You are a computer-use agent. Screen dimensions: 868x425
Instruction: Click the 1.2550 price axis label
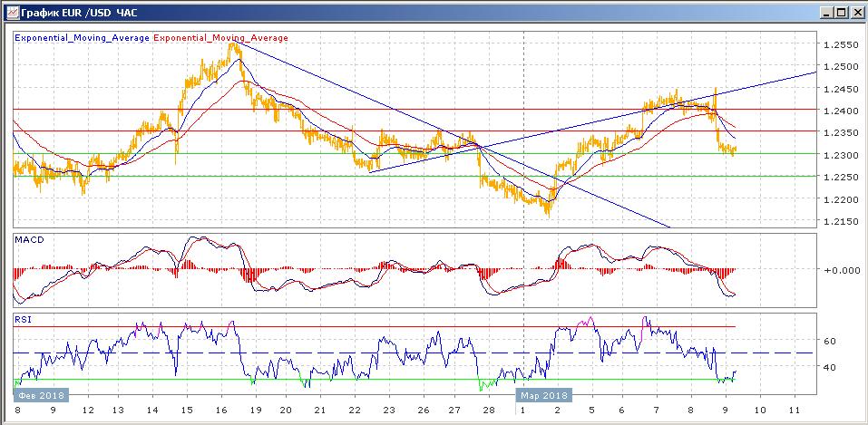click(840, 45)
